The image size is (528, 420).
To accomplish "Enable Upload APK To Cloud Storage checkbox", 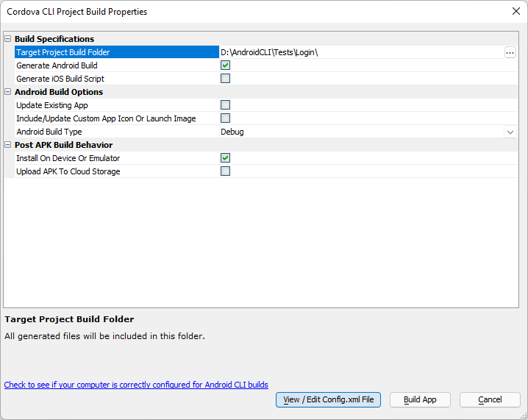I will pos(225,171).
